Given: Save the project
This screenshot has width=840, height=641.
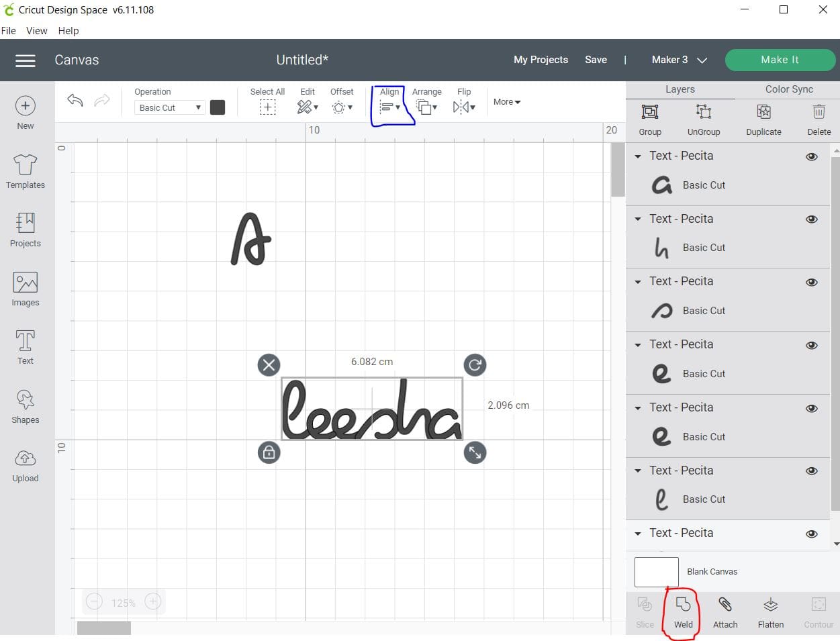Looking at the screenshot, I should click(x=596, y=60).
